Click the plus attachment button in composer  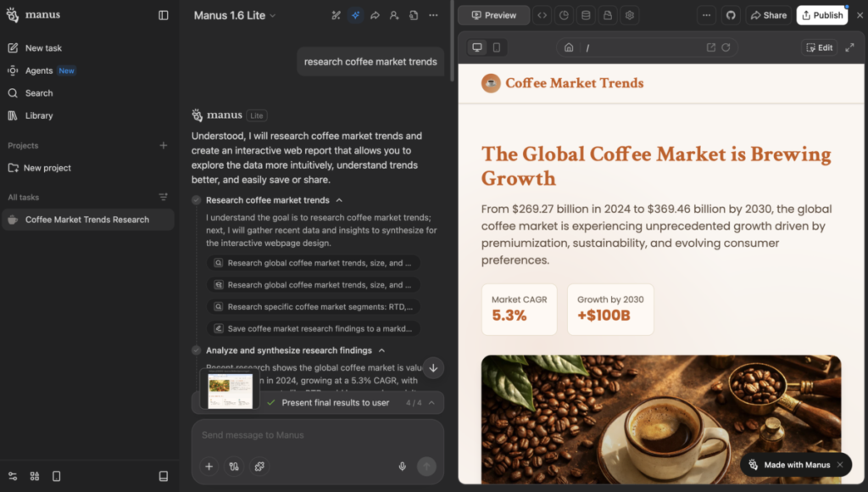tap(209, 466)
